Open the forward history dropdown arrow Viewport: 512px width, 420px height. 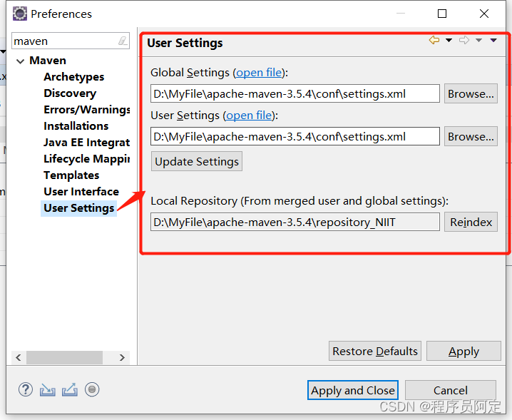pos(478,40)
